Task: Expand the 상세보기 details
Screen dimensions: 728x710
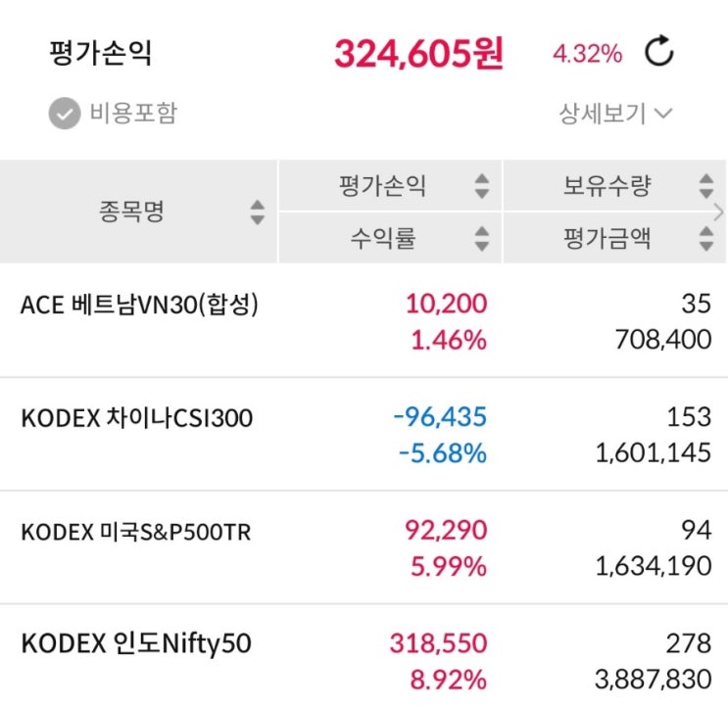Action: (x=615, y=114)
